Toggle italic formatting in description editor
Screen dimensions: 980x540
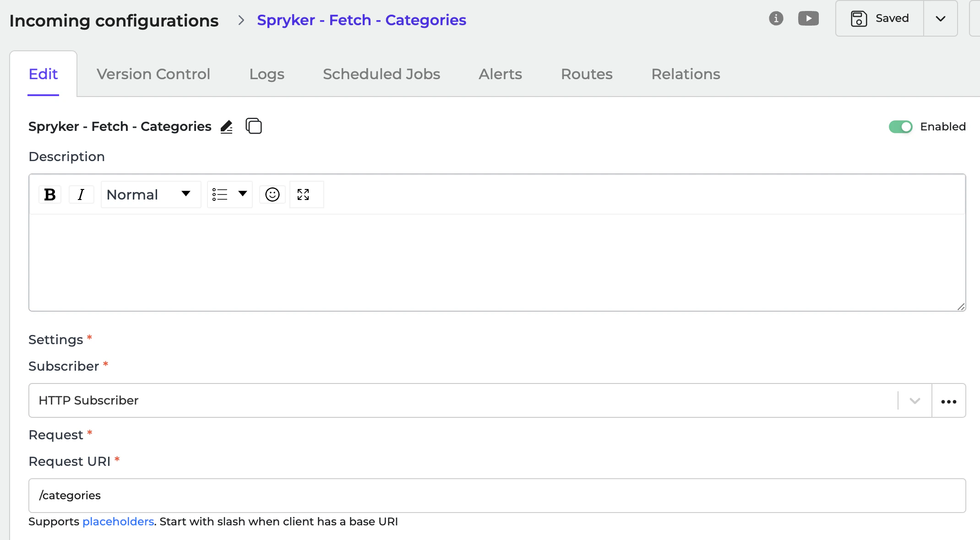click(x=81, y=194)
